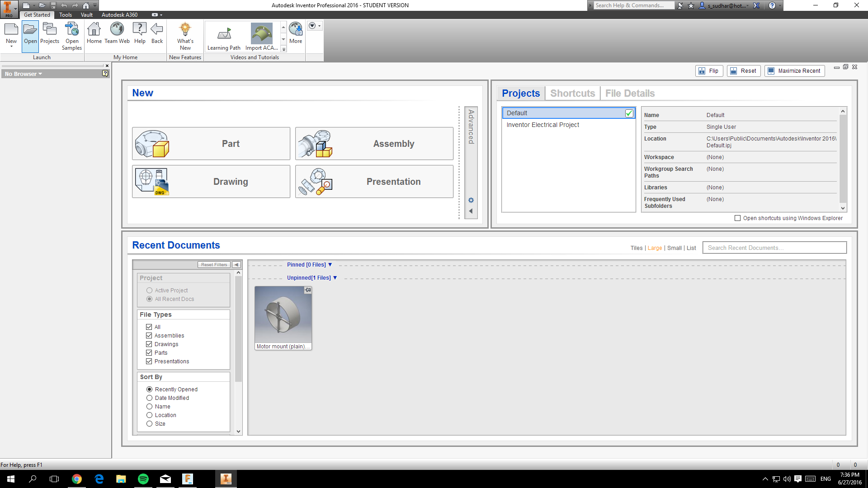Click the Windows Start button

(11, 479)
